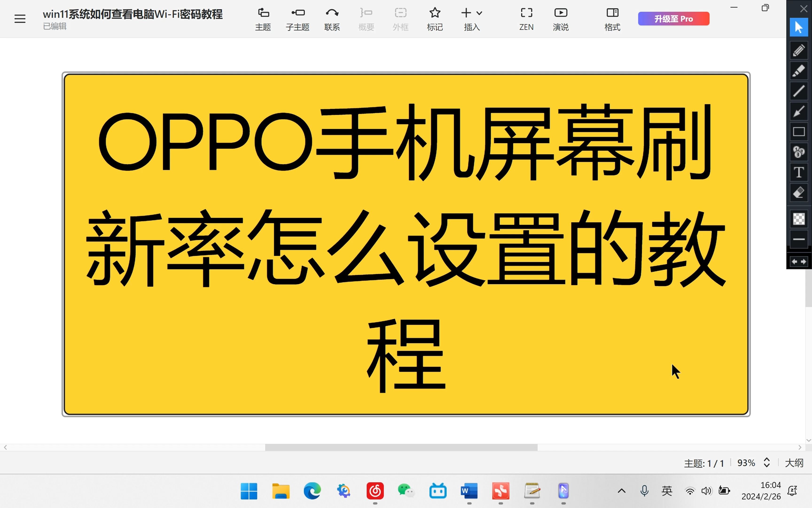Open the checkered color picker swatch
The width and height of the screenshot is (812, 508).
[799, 219]
